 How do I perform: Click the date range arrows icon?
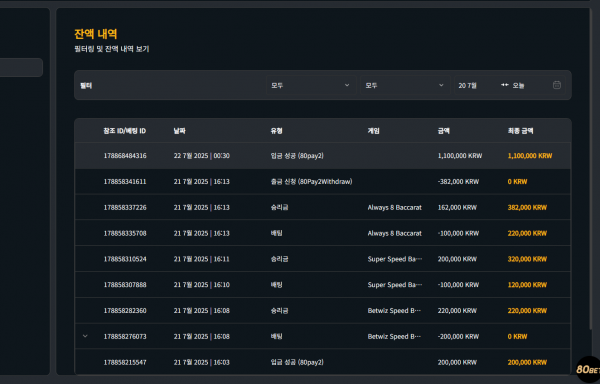coord(505,85)
